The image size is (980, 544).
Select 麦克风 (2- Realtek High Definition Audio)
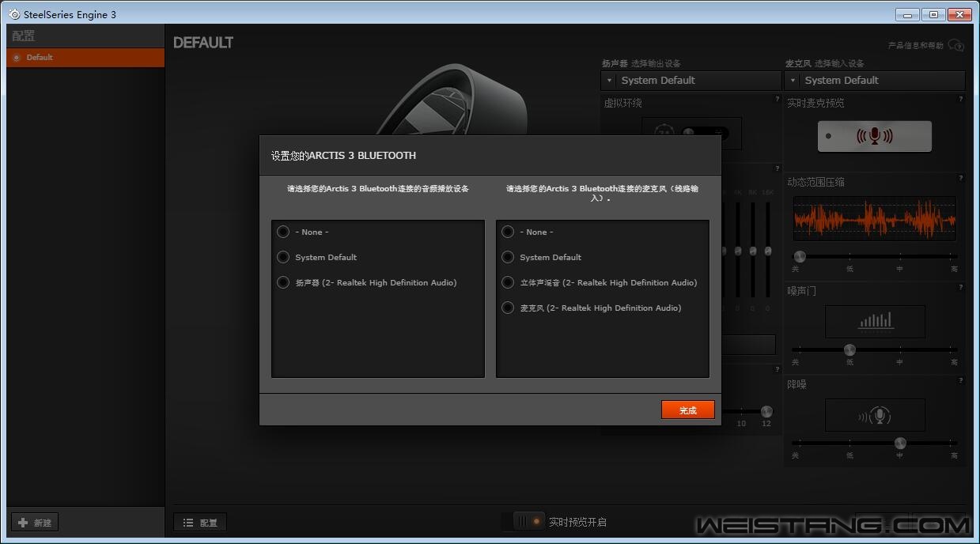[508, 308]
